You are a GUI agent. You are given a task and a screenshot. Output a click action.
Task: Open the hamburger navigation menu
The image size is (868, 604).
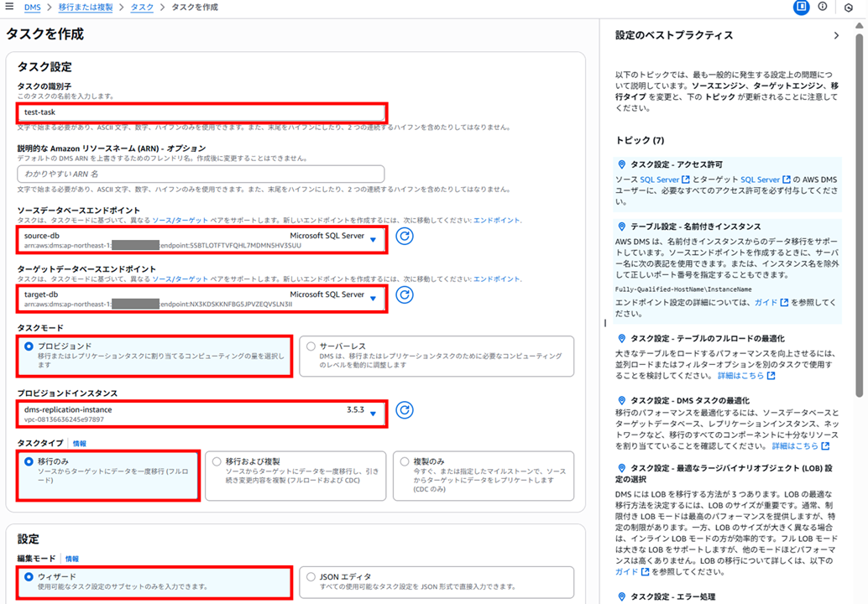pos(9,7)
